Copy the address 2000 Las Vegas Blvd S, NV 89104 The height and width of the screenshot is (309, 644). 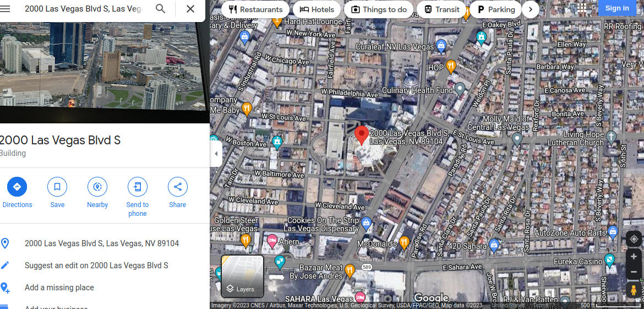pos(101,243)
